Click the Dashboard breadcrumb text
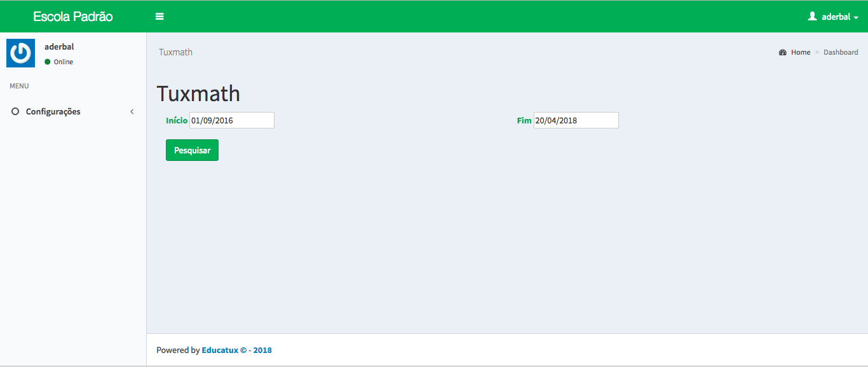The height and width of the screenshot is (367, 868). pos(841,52)
